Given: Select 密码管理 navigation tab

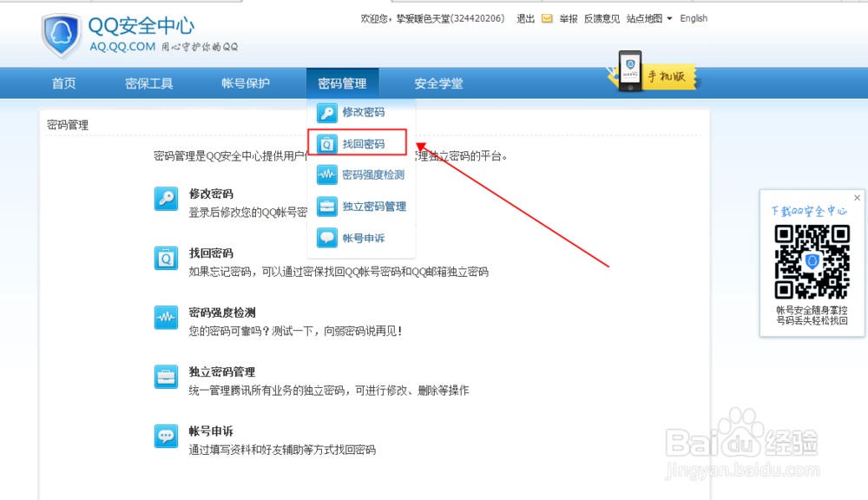Looking at the screenshot, I should (342, 83).
